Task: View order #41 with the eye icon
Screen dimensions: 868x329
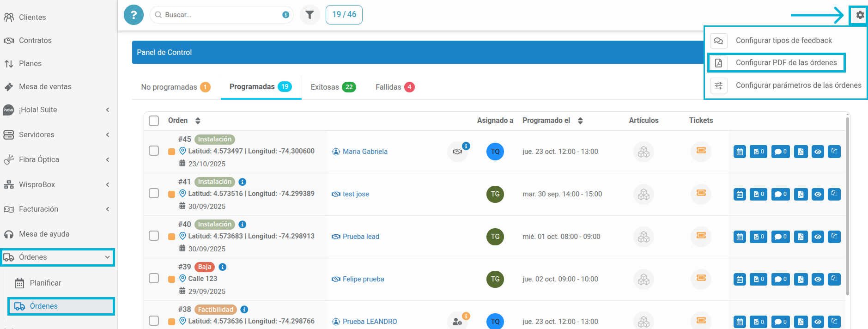Action: (818, 194)
